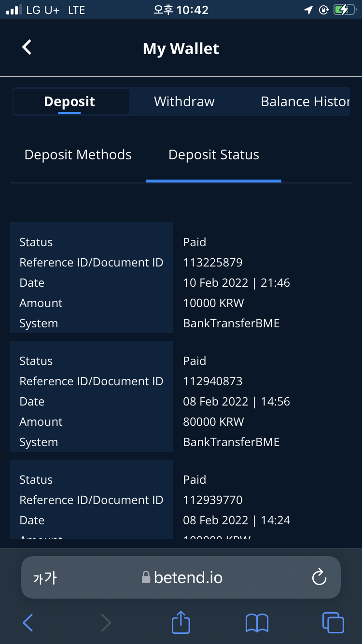Screen dimensions: 362x644
Task: Open the Safari share sheet icon
Action: pos(181,622)
